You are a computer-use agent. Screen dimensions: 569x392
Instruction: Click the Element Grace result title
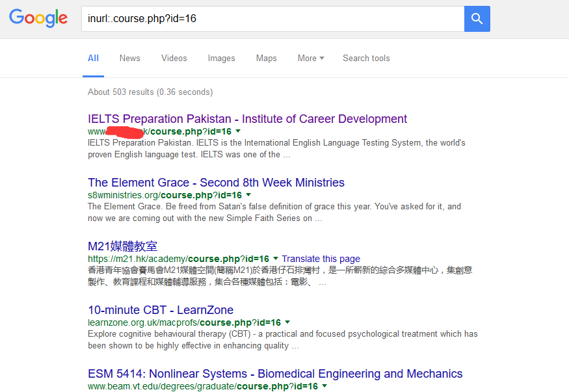(216, 183)
